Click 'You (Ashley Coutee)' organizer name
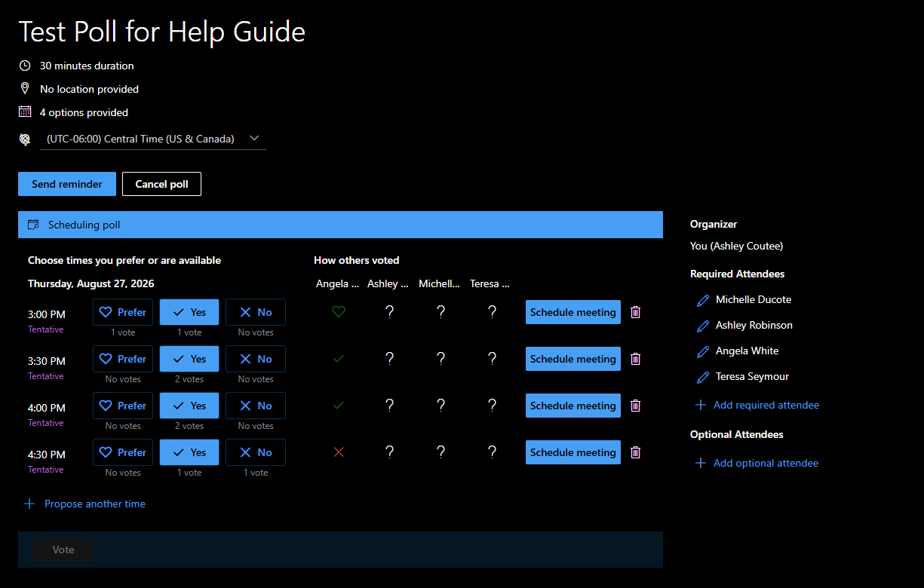 tap(736, 246)
